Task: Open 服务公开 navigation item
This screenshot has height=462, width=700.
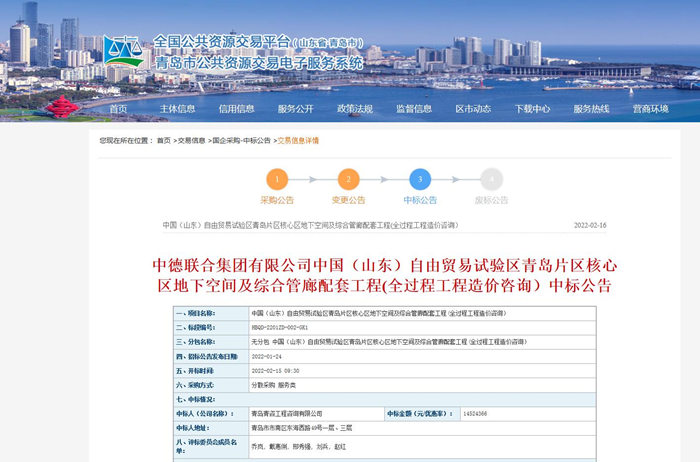Action: [295, 109]
